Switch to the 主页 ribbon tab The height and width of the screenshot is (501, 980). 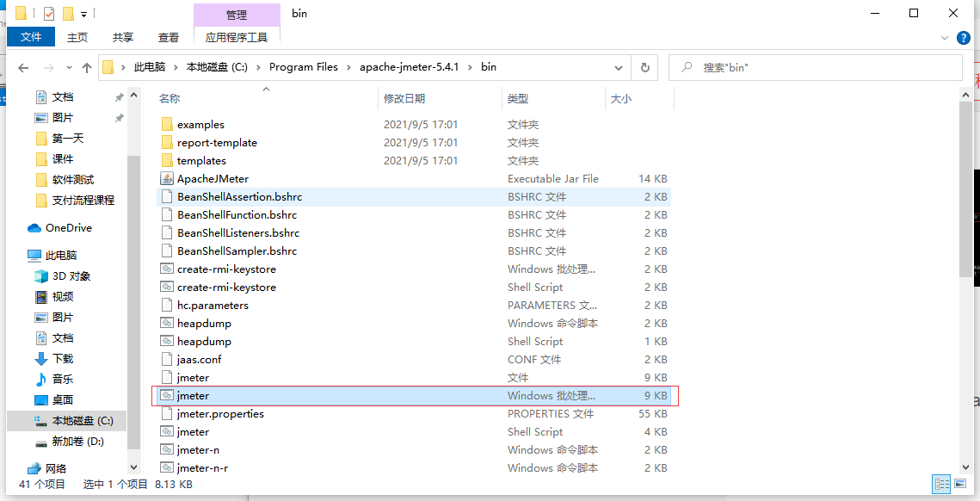pos(77,38)
